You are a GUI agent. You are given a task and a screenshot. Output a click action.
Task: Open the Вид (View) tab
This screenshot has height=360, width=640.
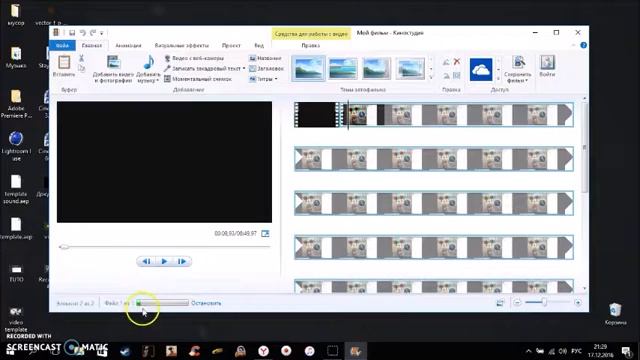coord(259,45)
